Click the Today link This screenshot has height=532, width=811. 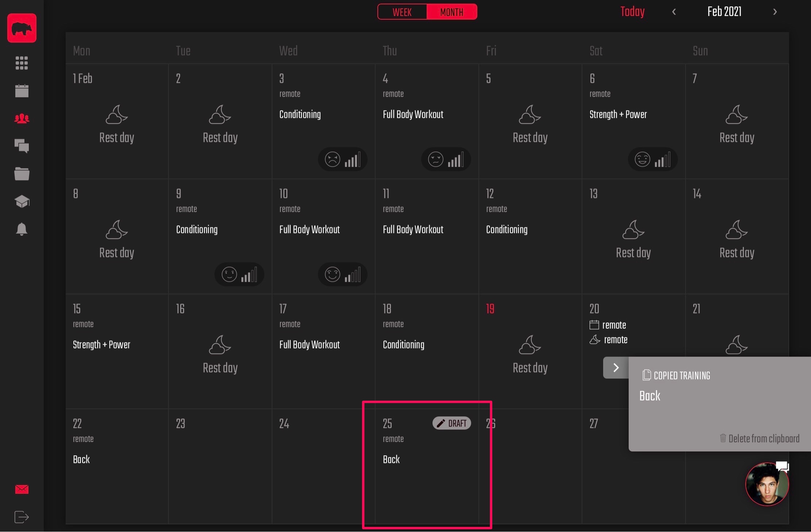[x=632, y=12]
